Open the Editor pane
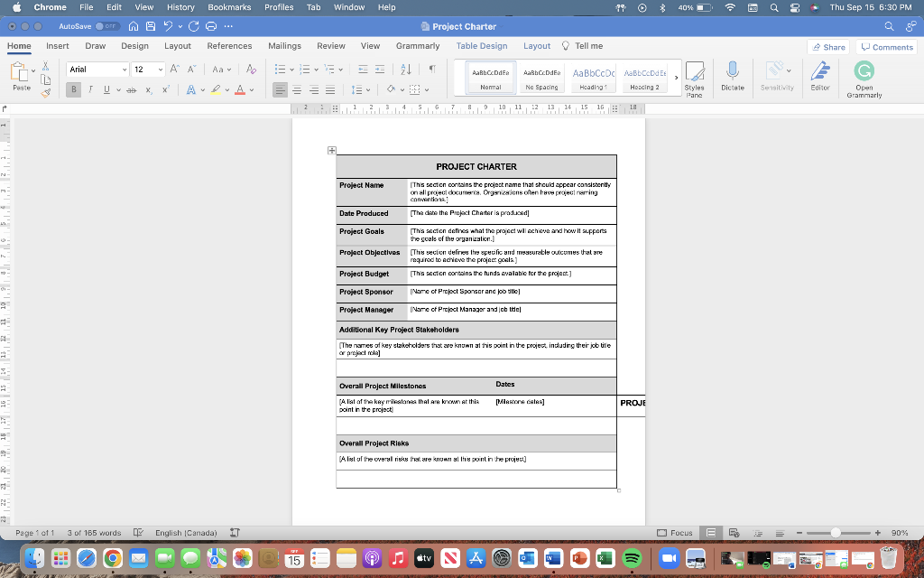Viewport: 924px width, 578px height. 819,76
